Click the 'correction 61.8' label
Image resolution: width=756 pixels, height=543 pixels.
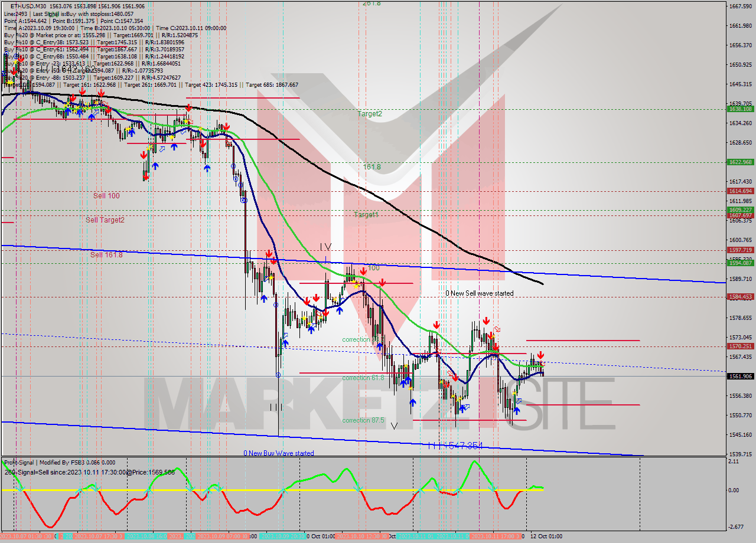point(363,378)
